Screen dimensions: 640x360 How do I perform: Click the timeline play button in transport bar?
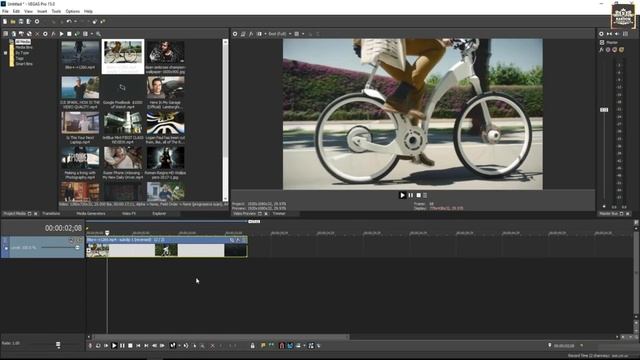click(114, 346)
